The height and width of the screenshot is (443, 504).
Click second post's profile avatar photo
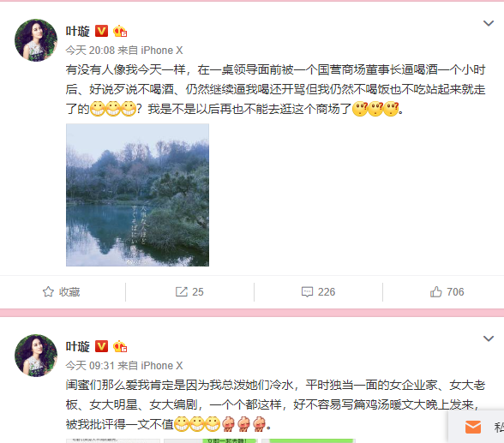click(36, 356)
